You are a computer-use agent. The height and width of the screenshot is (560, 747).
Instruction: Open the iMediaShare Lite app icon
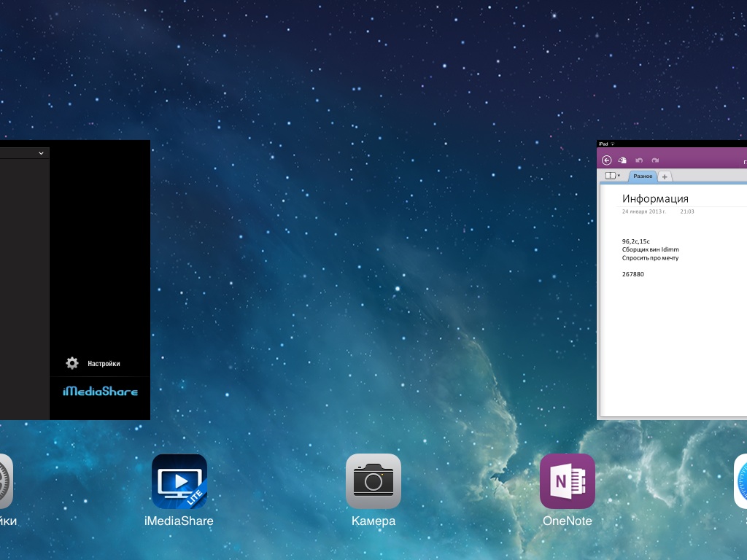[179, 481]
